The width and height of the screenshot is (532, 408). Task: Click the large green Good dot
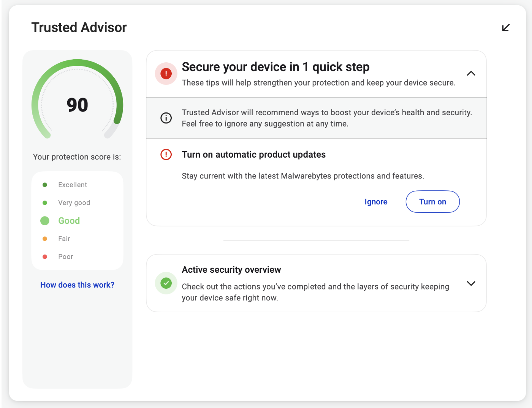pos(45,221)
